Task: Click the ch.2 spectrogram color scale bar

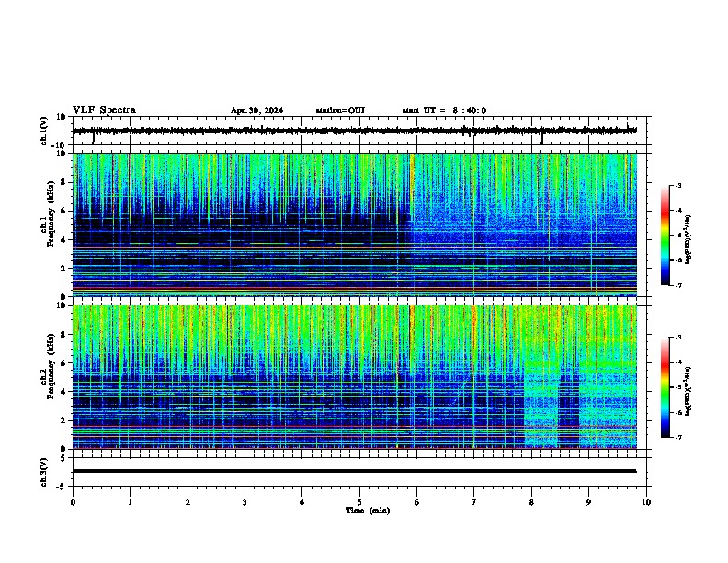Action: [x=665, y=387]
